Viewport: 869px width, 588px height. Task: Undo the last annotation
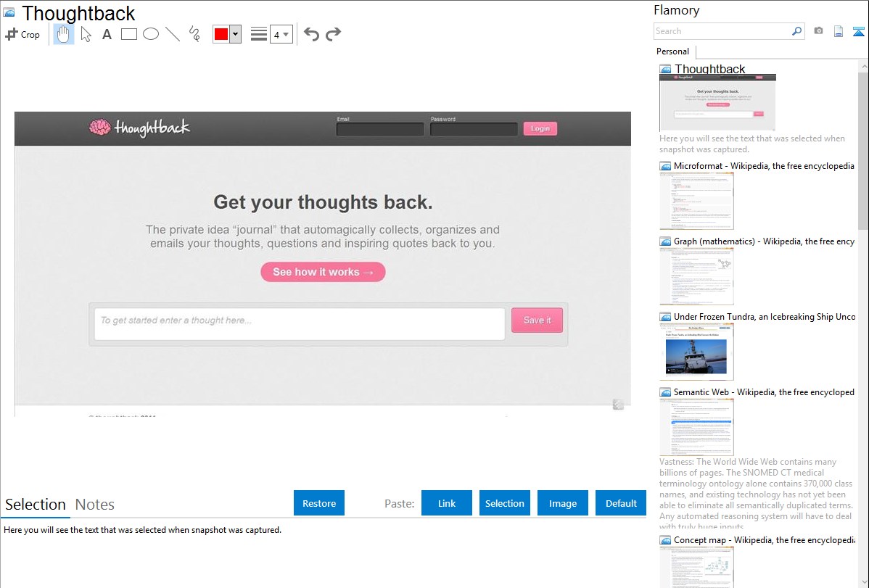[311, 34]
